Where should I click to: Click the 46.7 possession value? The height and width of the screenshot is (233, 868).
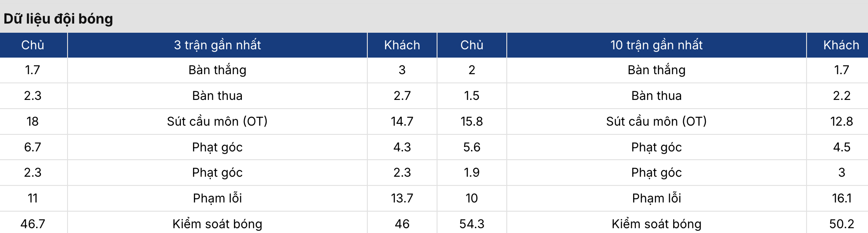[x=33, y=224]
